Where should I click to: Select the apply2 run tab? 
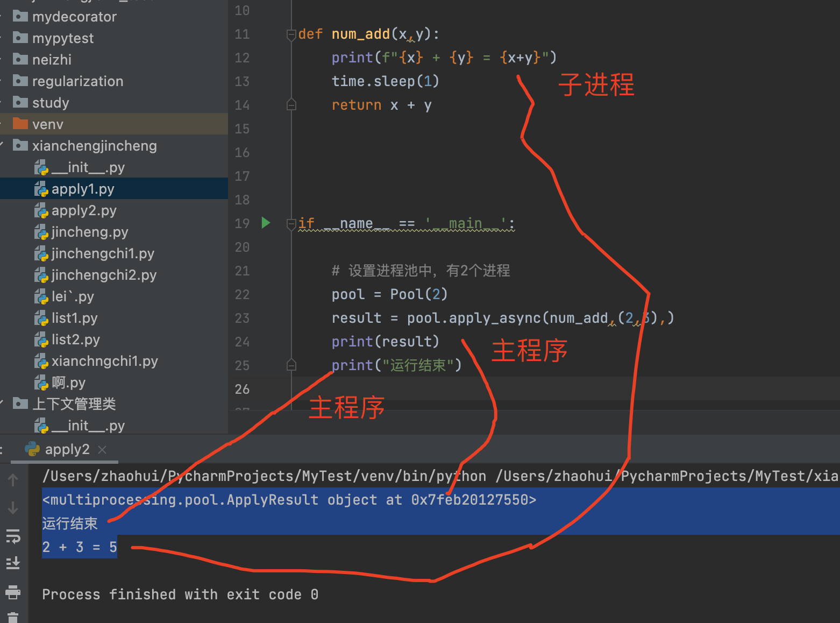(65, 449)
